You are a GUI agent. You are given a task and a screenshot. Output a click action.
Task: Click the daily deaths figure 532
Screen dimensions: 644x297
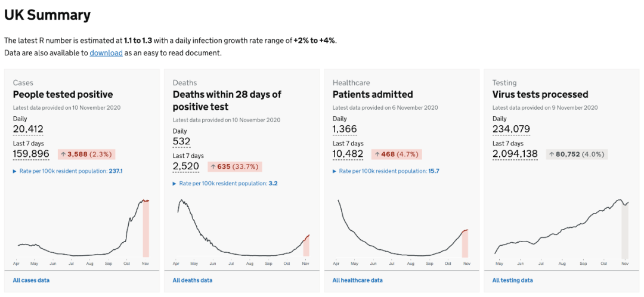181,142
